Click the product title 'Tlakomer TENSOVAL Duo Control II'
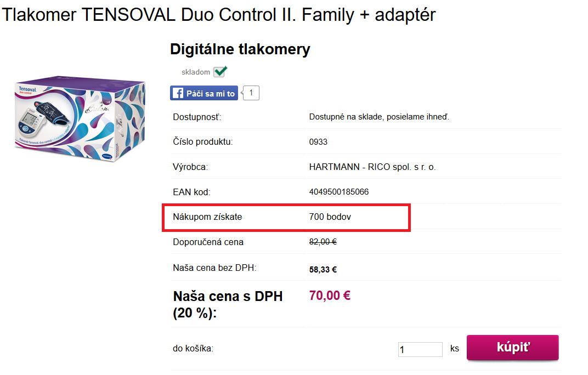The height and width of the screenshot is (375, 588). click(149, 15)
